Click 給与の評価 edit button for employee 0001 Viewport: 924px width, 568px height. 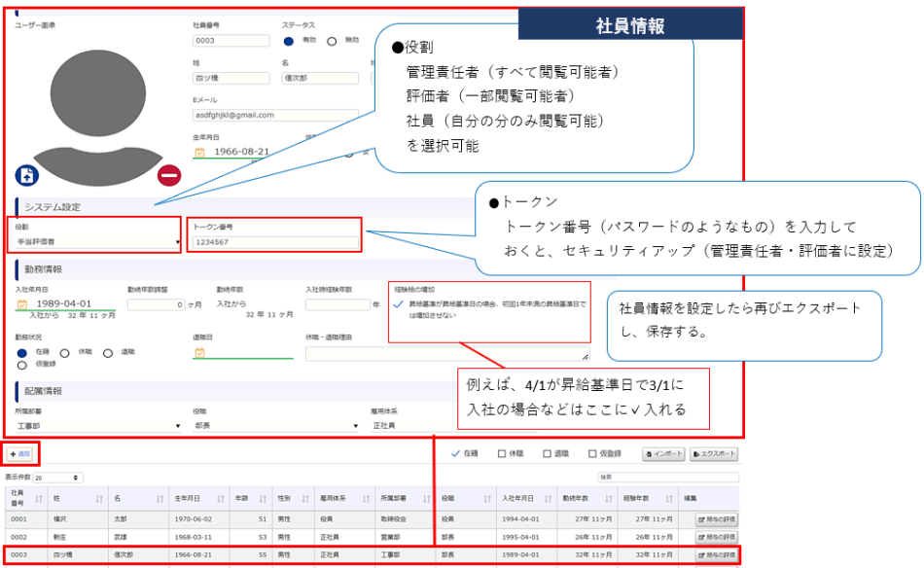(x=716, y=520)
